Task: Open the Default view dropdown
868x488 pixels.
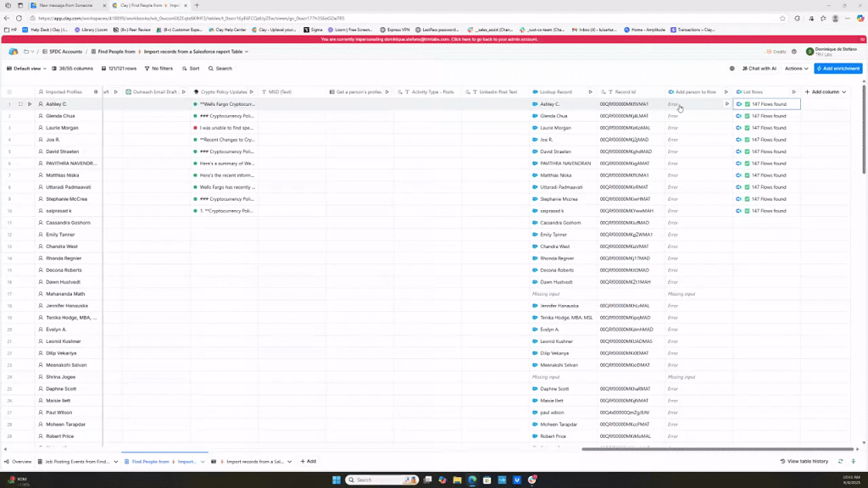Action: click(29, 69)
